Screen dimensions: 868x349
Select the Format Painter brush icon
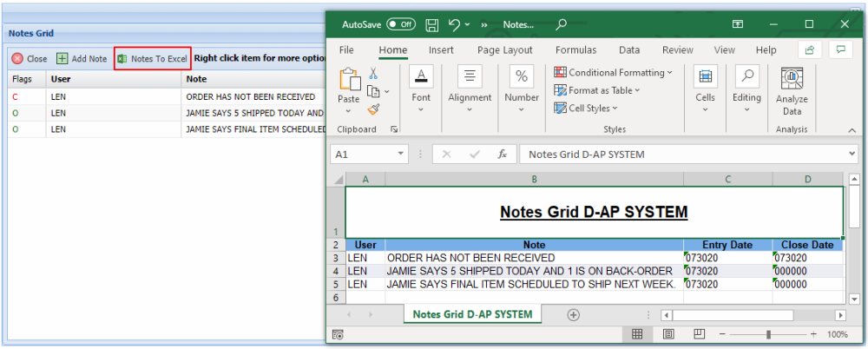373,109
